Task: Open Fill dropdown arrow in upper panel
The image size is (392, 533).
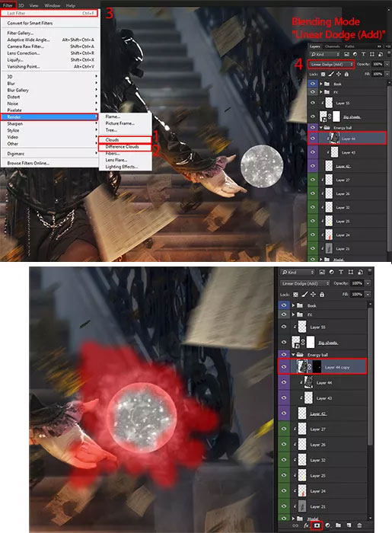Action: (x=387, y=74)
